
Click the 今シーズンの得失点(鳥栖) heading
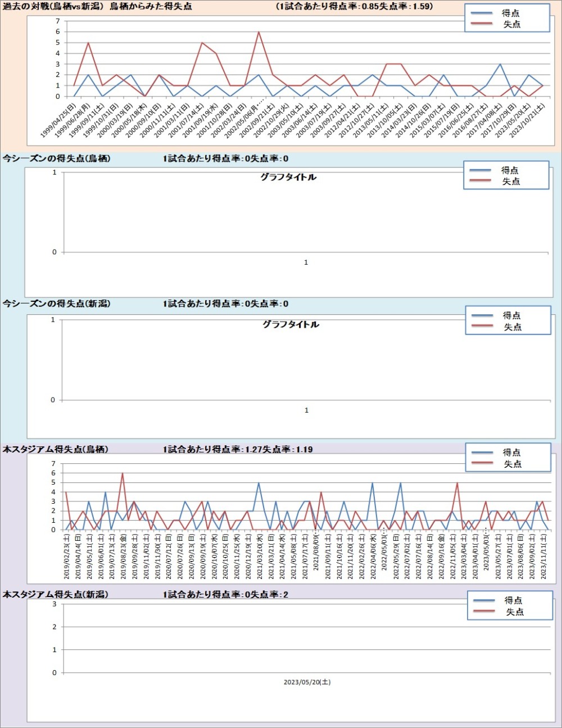coord(56,159)
